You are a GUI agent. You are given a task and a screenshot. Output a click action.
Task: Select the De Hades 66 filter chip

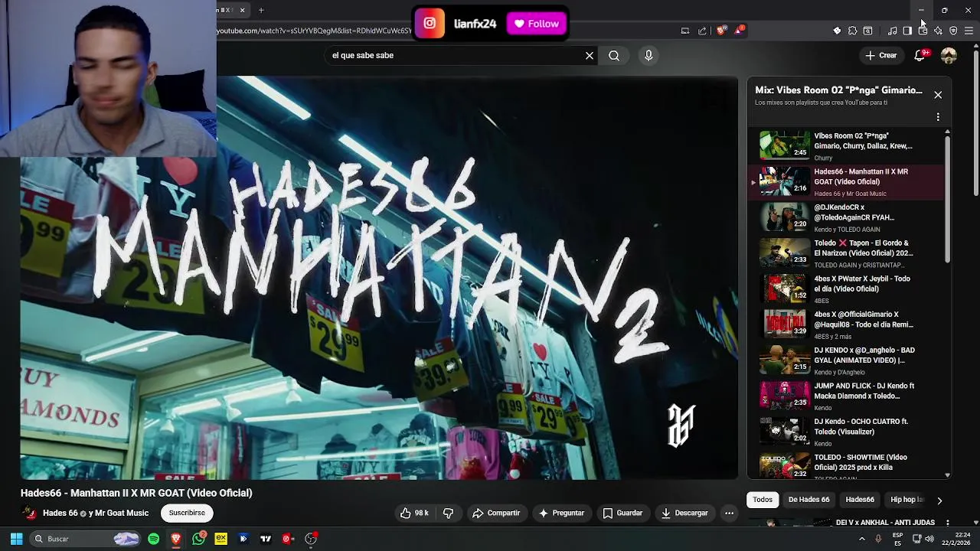coord(808,500)
